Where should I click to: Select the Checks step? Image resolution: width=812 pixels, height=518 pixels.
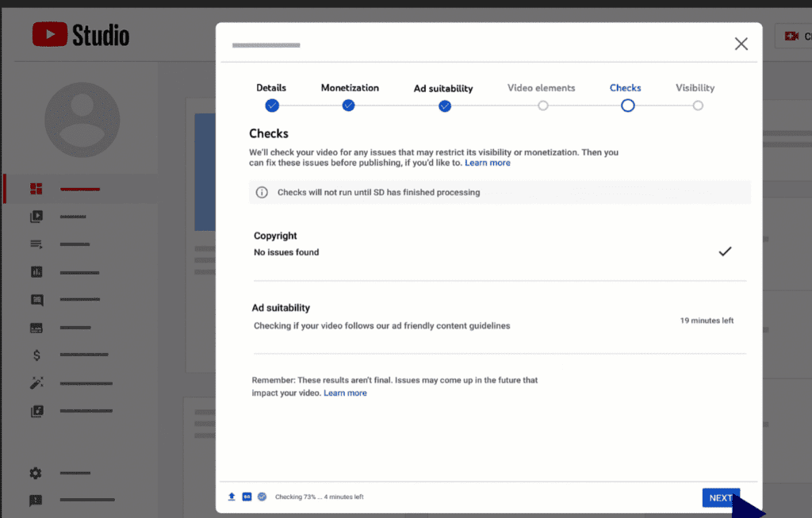[625, 88]
